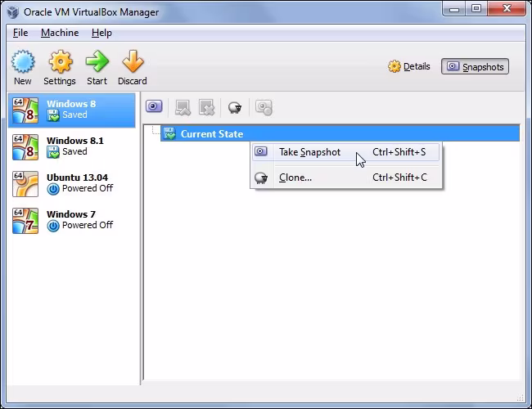This screenshot has height=409, width=532.
Task: Select the Windows 8 virtual machine
Action: click(x=71, y=110)
